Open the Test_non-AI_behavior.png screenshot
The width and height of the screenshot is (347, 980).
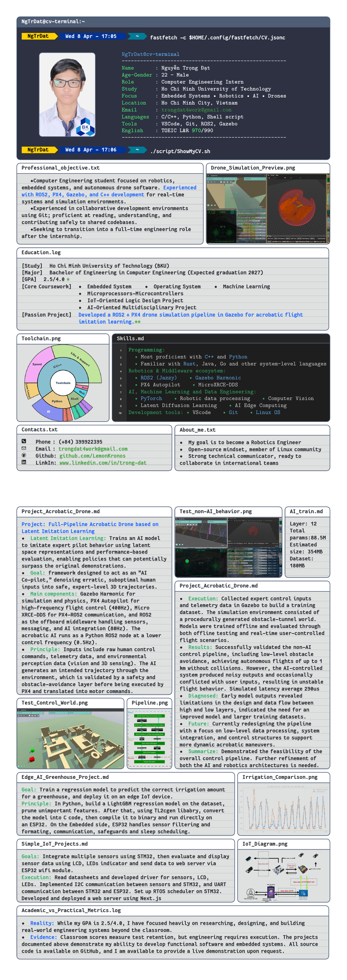[228, 547]
